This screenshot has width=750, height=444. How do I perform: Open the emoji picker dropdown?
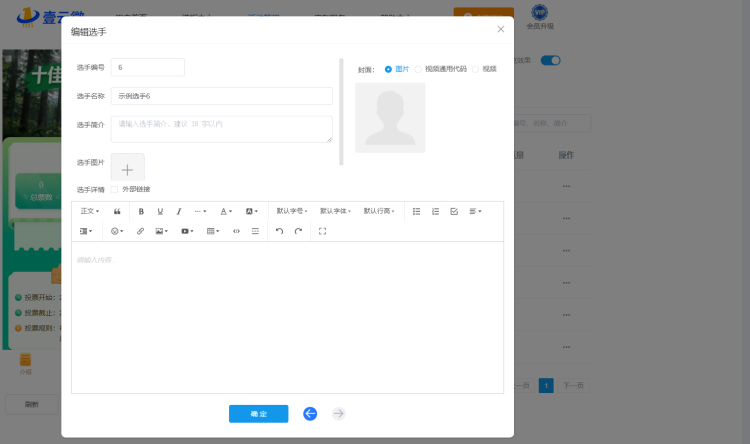click(x=117, y=231)
